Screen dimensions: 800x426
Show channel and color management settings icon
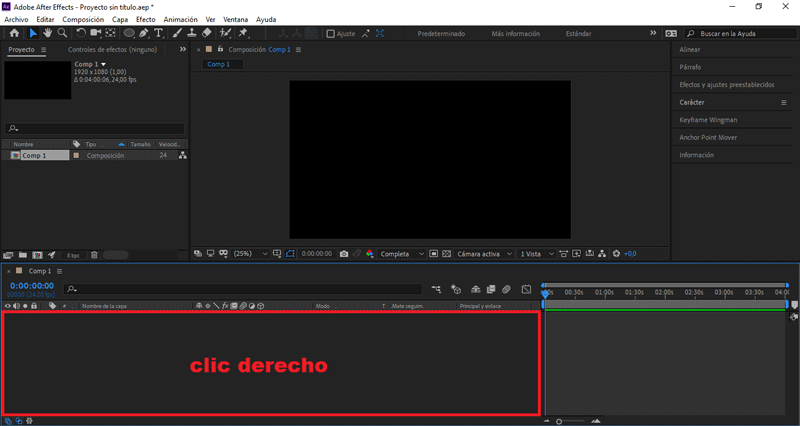(370, 254)
